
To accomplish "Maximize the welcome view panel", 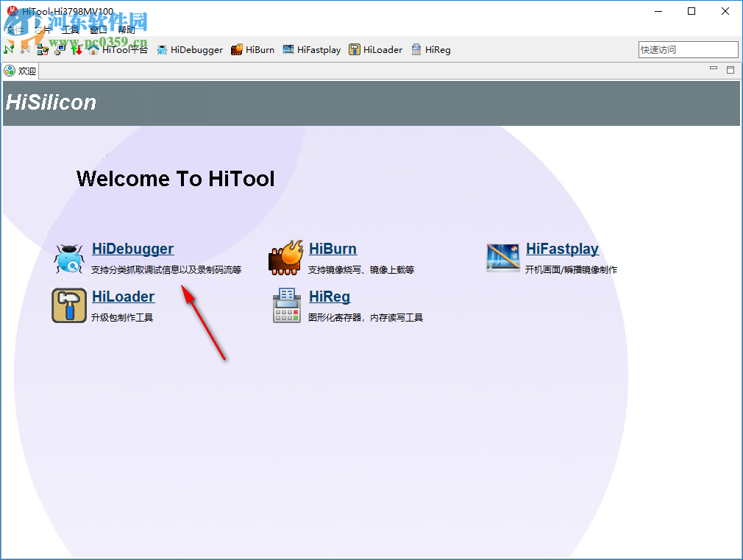I will pyautogui.click(x=730, y=70).
